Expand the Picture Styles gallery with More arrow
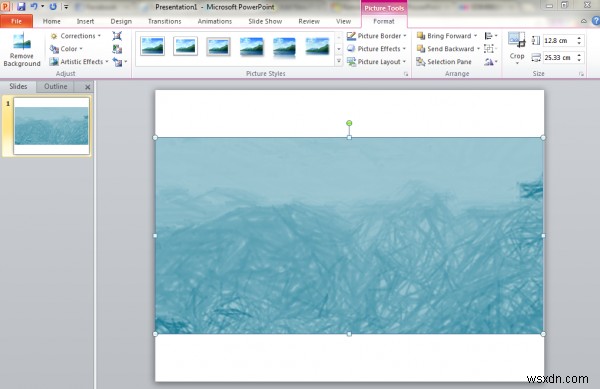 [x=339, y=61]
